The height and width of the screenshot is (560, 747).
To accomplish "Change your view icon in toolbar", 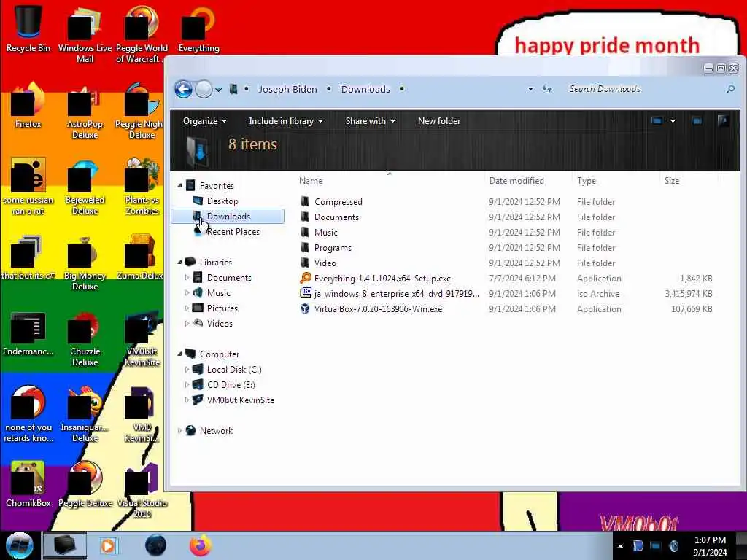I will pyautogui.click(x=657, y=121).
